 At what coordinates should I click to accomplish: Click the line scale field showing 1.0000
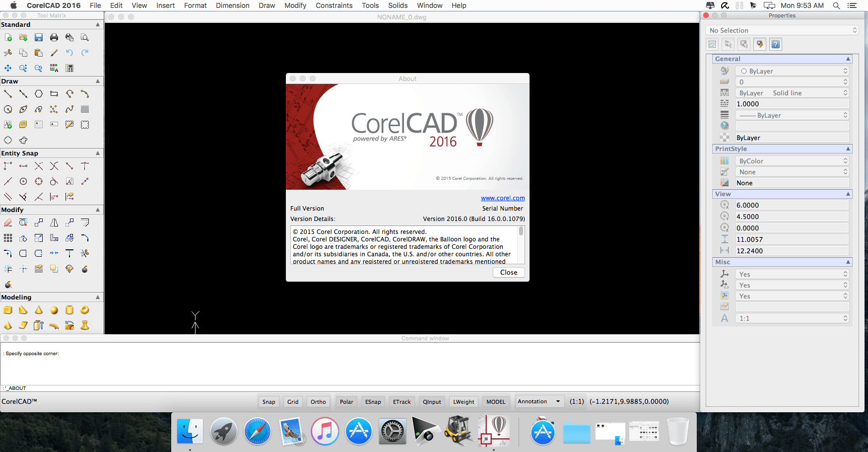click(x=792, y=104)
